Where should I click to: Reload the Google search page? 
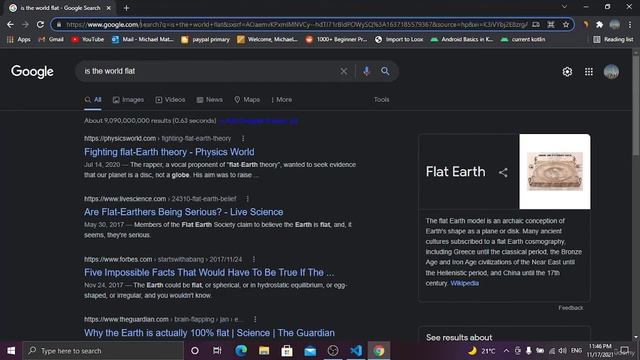pyautogui.click(x=40, y=24)
